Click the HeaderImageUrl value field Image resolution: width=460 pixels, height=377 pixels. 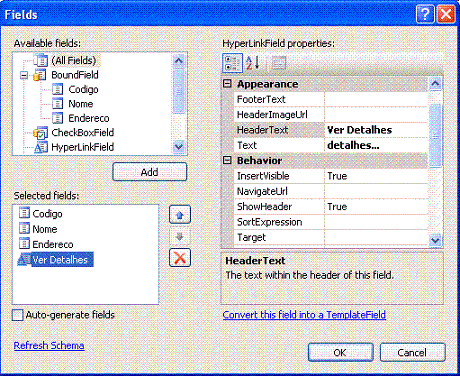[x=376, y=115]
